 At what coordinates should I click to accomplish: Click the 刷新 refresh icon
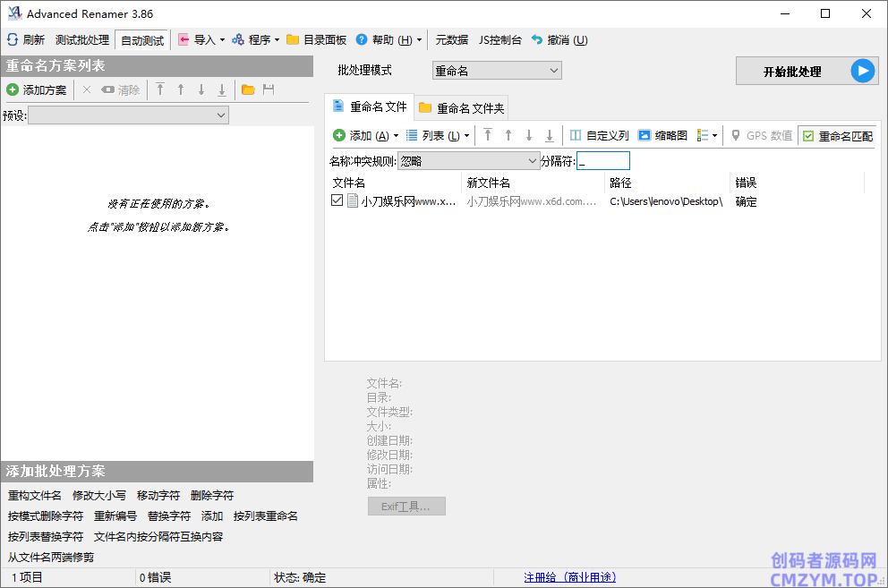point(13,40)
